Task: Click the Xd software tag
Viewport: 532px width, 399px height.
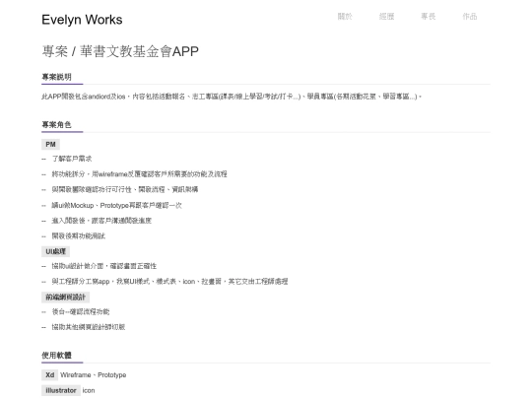Action: pos(50,375)
